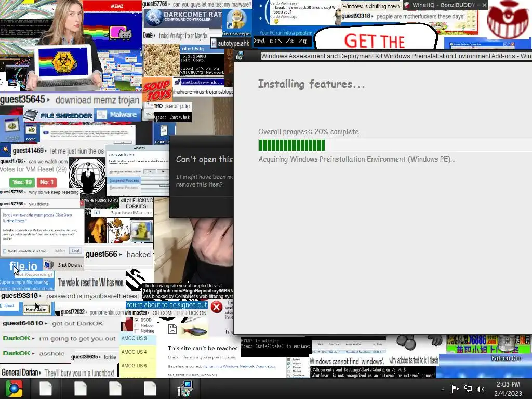
Task: Click the File Shredder icon
Action: pyautogui.click(x=31, y=115)
